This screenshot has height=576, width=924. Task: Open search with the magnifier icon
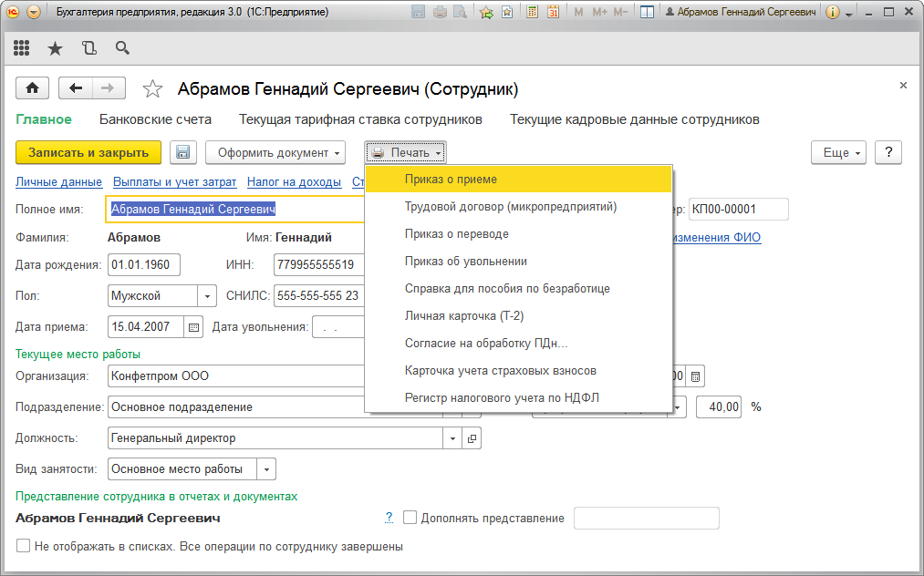(x=122, y=48)
